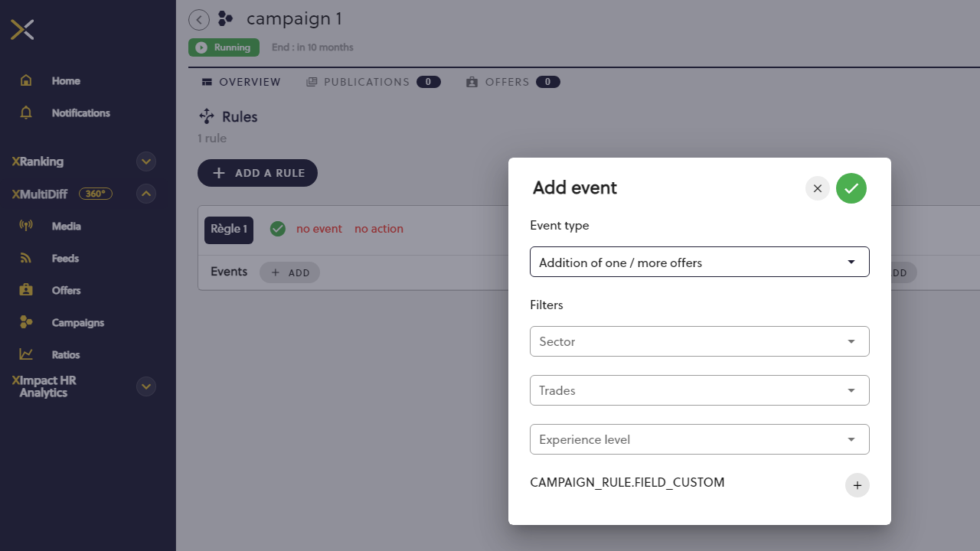This screenshot has width=980, height=551.
Task: Click the Campaigns dots icon in sidebar
Action: (26, 322)
